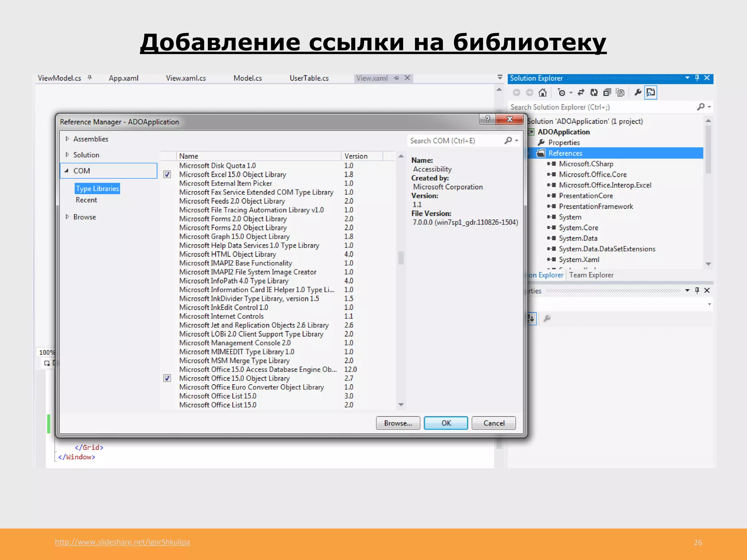
Task: Expand the Assemblies section arrow
Action: click(x=67, y=139)
